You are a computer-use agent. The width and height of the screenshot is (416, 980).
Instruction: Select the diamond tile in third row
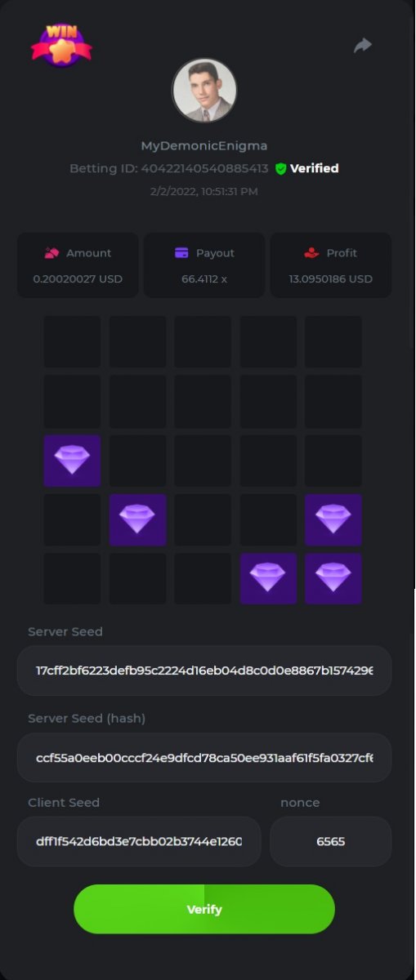[x=72, y=461]
